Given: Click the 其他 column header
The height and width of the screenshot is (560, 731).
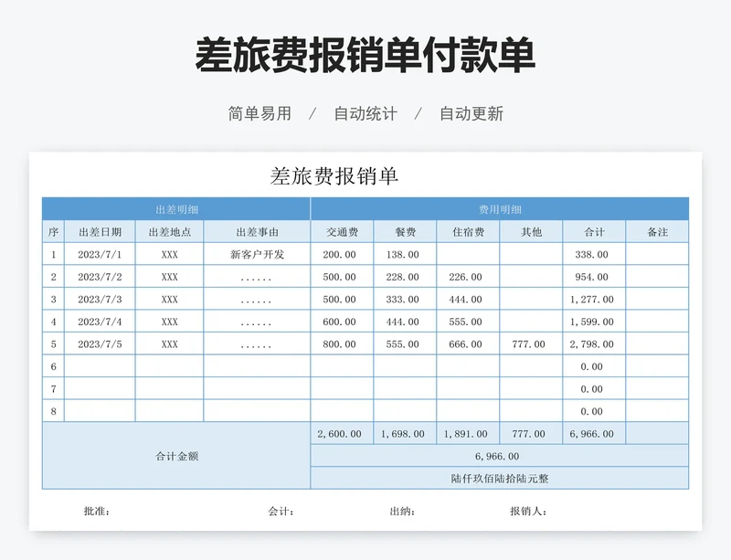Looking at the screenshot, I should tap(531, 232).
